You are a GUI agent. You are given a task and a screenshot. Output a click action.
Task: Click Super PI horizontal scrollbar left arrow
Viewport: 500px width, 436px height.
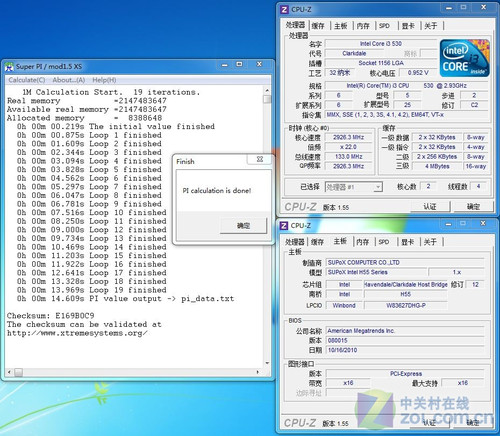9,372
